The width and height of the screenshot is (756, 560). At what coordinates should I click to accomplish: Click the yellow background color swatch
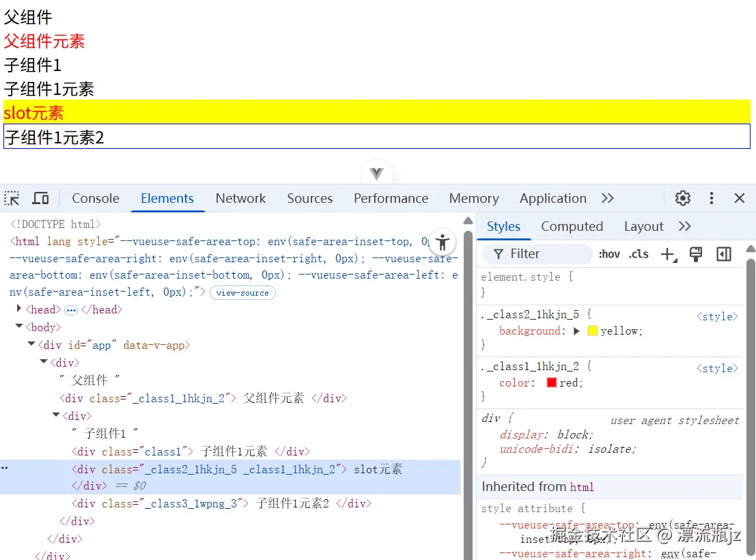tap(593, 331)
